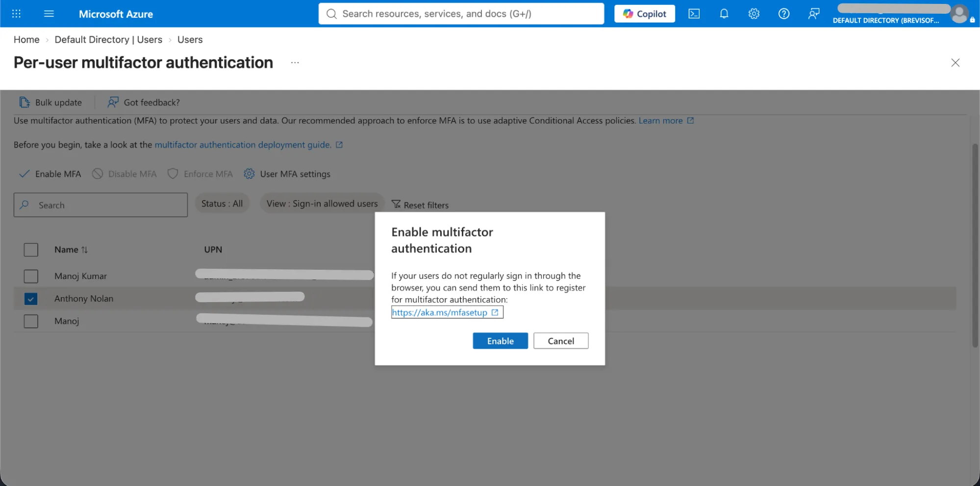Go to the Users breadcrumb
The width and height of the screenshot is (980, 486).
click(190, 40)
